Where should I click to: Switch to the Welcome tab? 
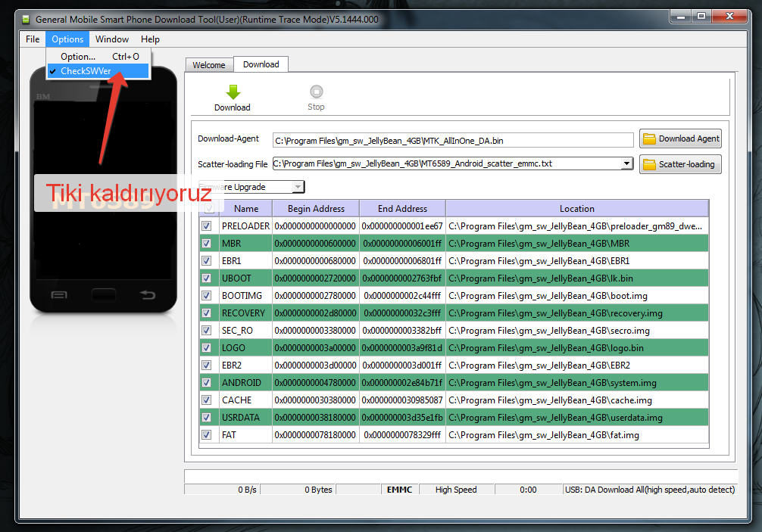coord(209,65)
